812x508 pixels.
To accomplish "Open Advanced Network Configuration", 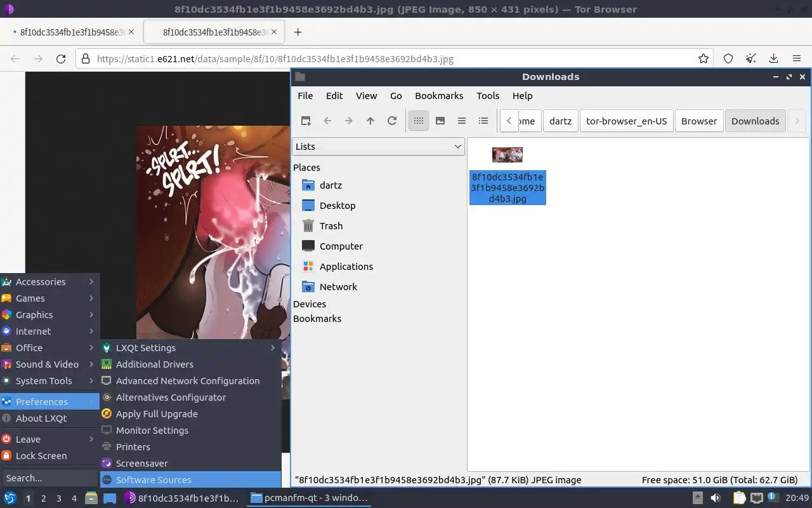I will (190, 381).
